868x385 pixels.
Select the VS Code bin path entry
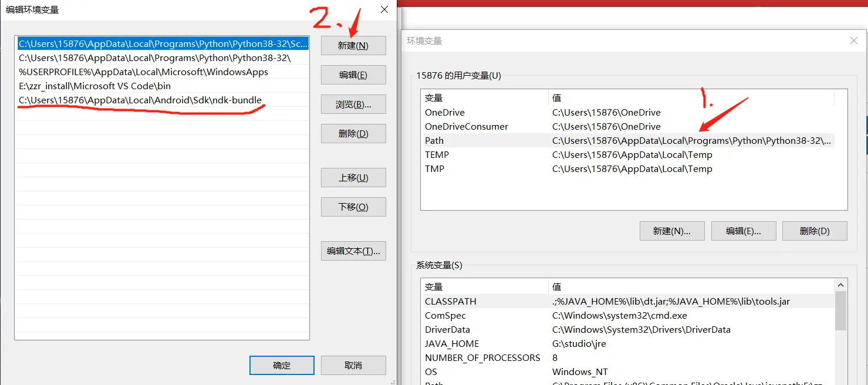(97, 86)
